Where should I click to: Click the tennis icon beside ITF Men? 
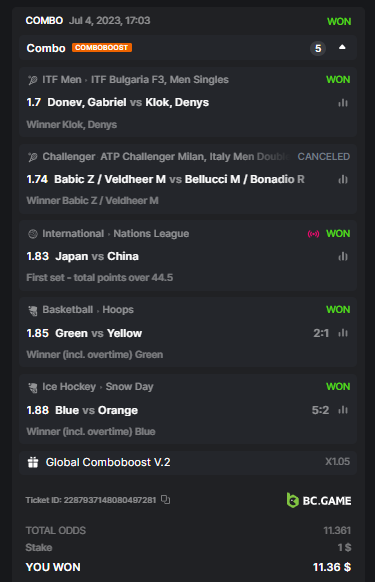pos(33,80)
